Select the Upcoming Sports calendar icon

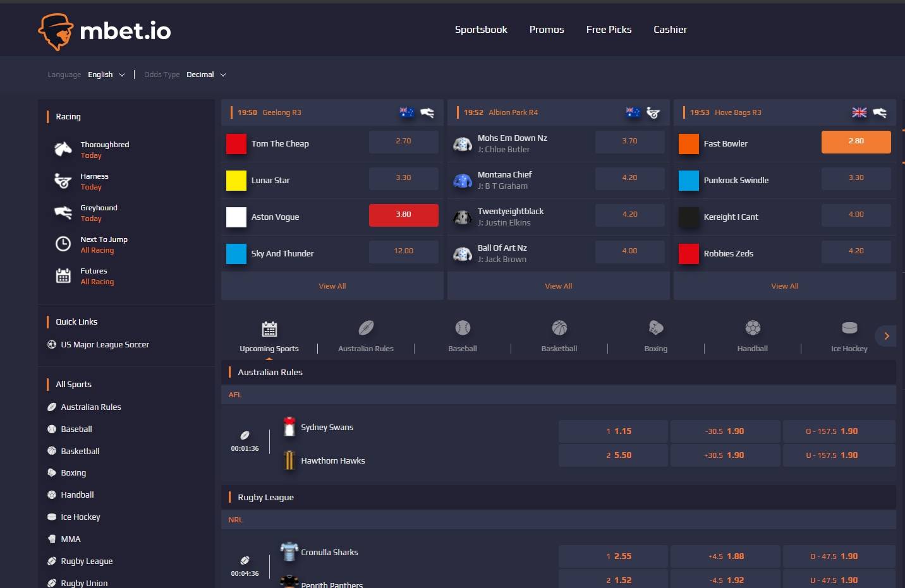click(269, 328)
